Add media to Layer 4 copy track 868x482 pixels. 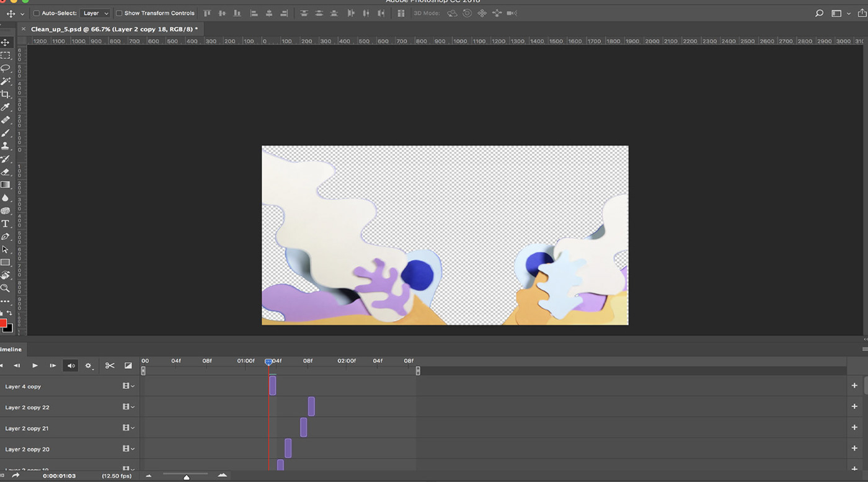[x=854, y=385]
